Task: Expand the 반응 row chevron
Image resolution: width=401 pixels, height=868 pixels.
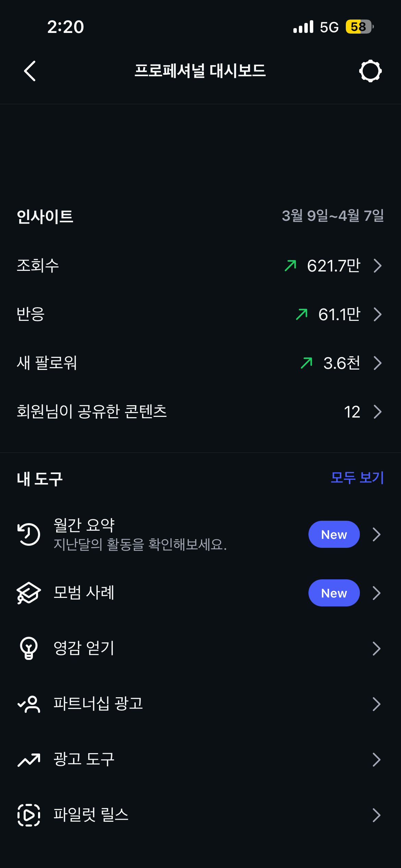Action: click(377, 314)
